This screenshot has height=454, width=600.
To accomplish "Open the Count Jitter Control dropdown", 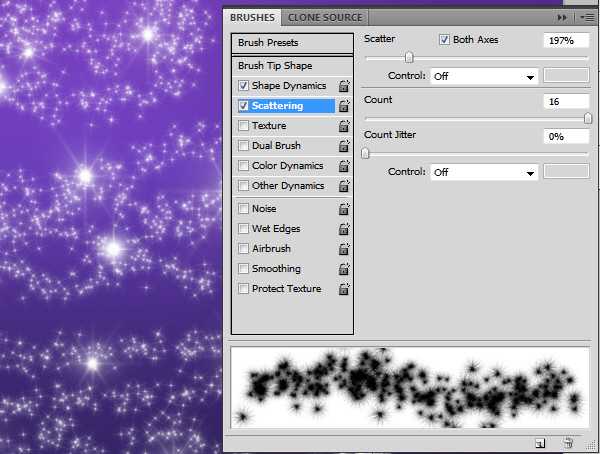I will pos(484,172).
